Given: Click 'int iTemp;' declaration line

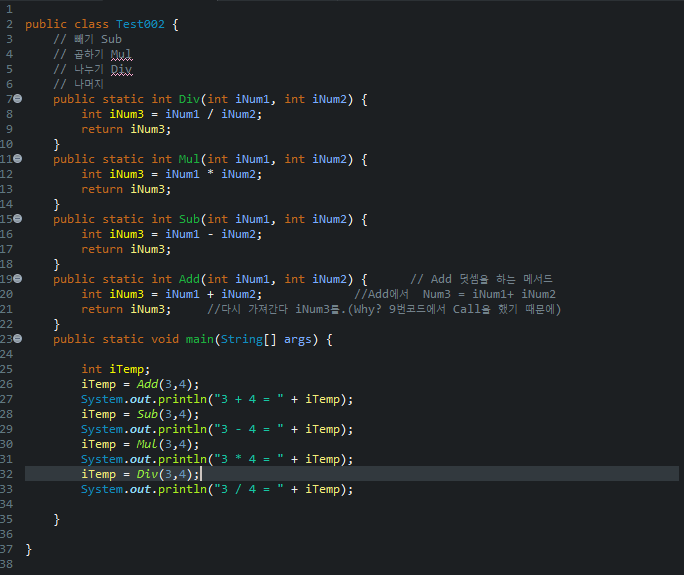Looking at the screenshot, I should click(116, 369).
